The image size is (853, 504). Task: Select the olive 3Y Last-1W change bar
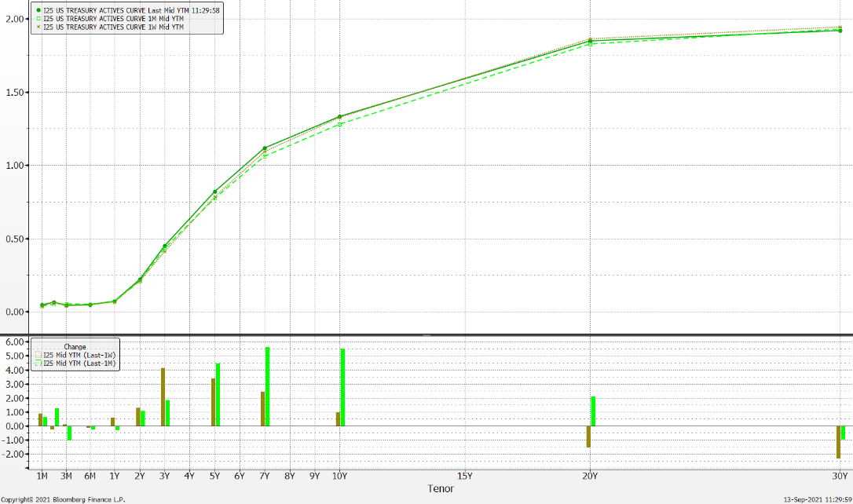[163, 397]
